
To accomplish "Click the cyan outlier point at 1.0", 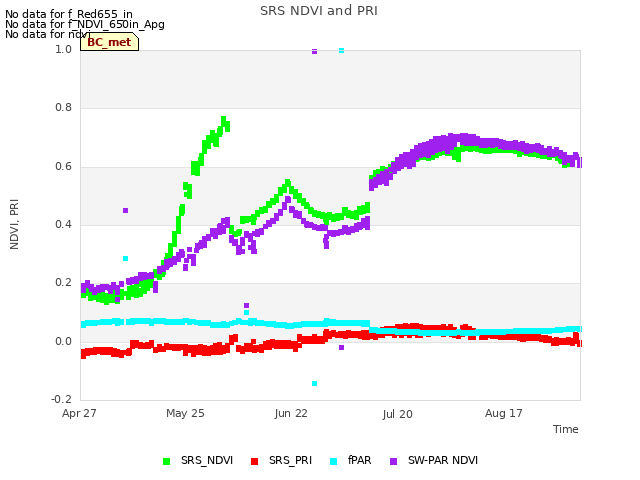I will [341, 51].
